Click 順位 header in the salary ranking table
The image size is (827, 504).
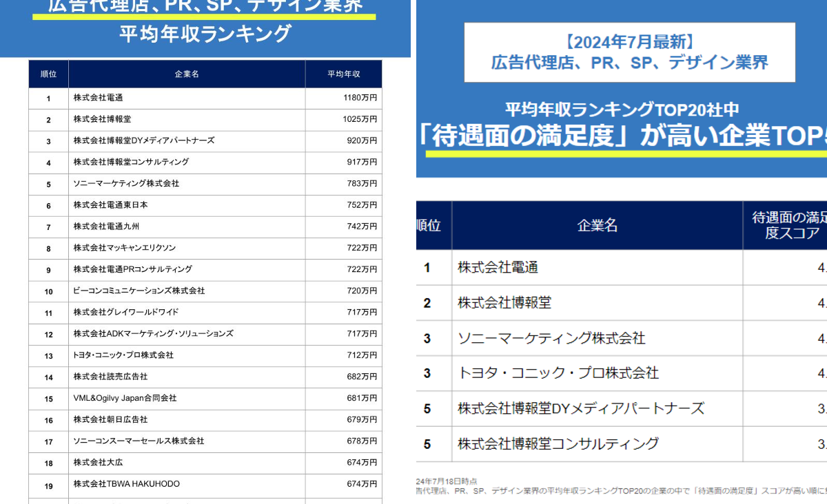pyautogui.click(x=49, y=74)
